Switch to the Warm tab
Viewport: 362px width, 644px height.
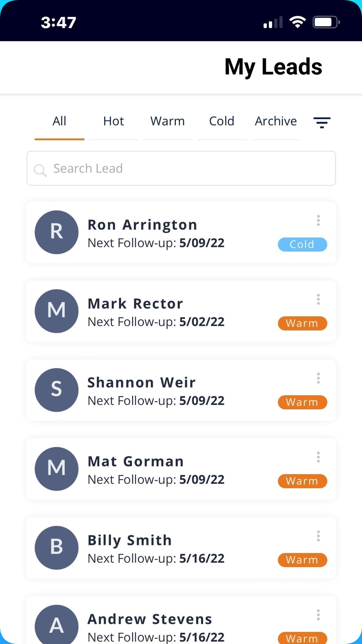168,121
